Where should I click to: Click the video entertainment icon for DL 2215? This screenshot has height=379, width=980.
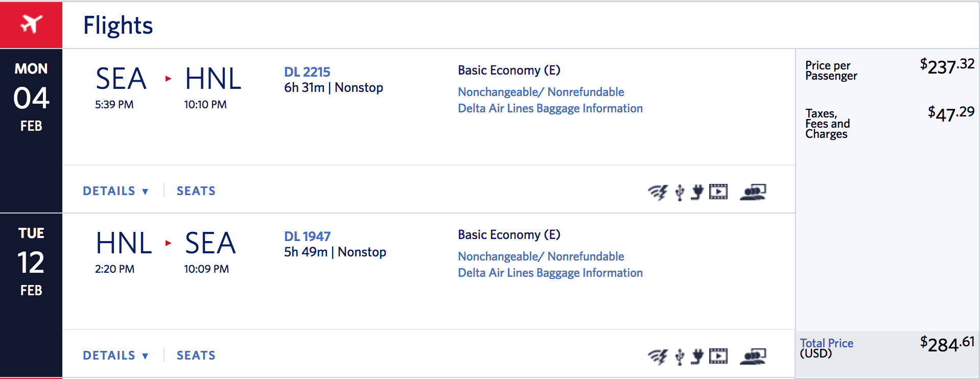coord(718,192)
